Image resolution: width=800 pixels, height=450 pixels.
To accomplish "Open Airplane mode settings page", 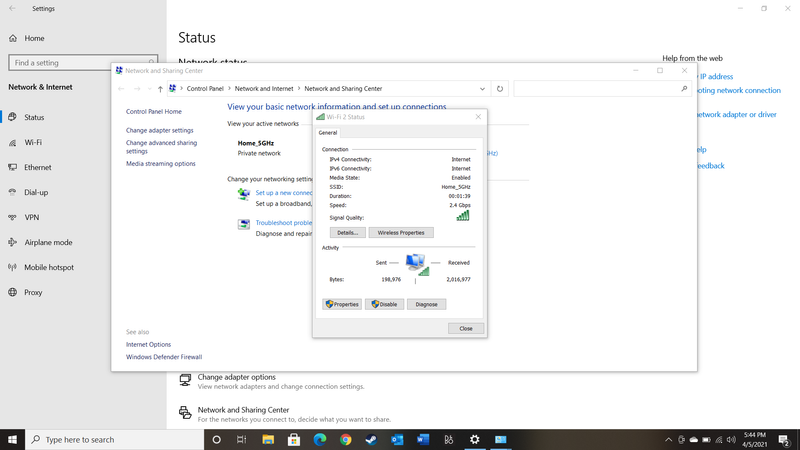I will coord(48,242).
